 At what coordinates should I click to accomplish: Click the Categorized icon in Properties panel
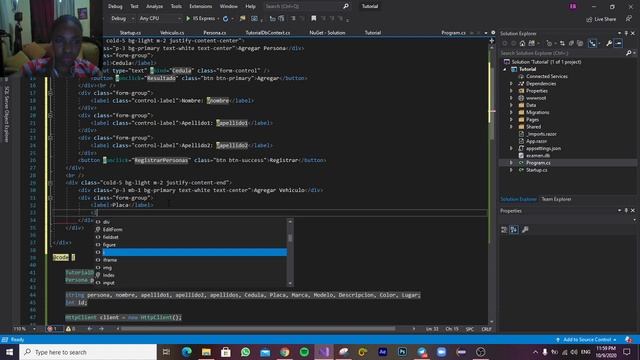pos(504,230)
